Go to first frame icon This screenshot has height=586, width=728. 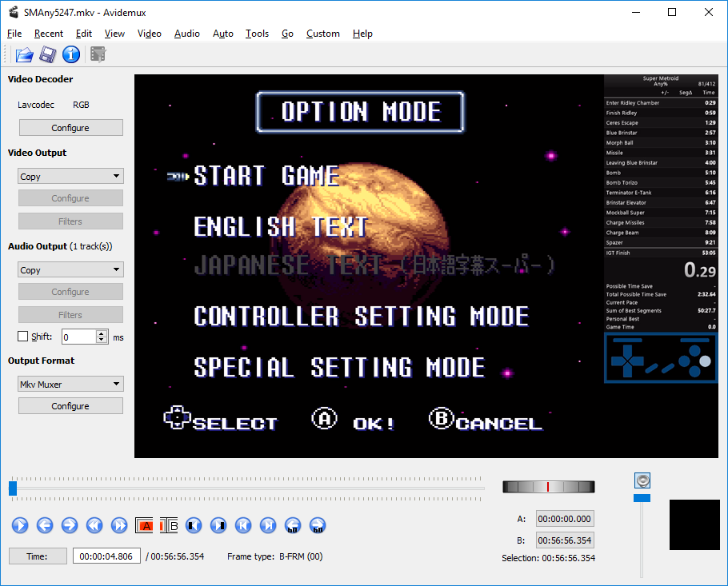click(243, 526)
